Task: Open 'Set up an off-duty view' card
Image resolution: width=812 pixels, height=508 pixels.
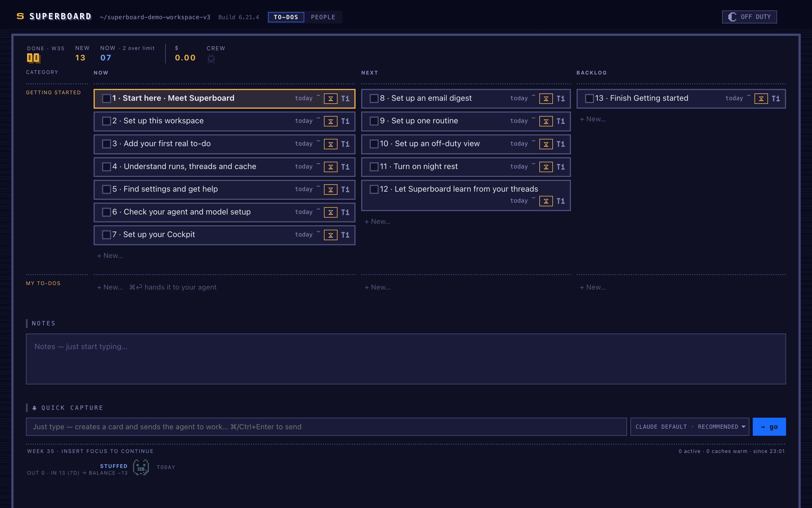Action: click(466, 144)
